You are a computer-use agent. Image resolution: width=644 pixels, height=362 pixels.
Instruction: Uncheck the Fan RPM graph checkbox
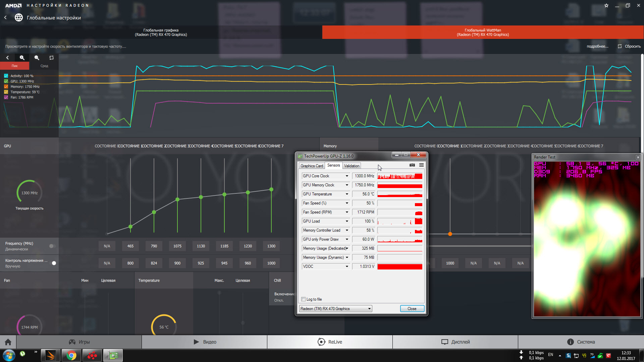point(6,97)
